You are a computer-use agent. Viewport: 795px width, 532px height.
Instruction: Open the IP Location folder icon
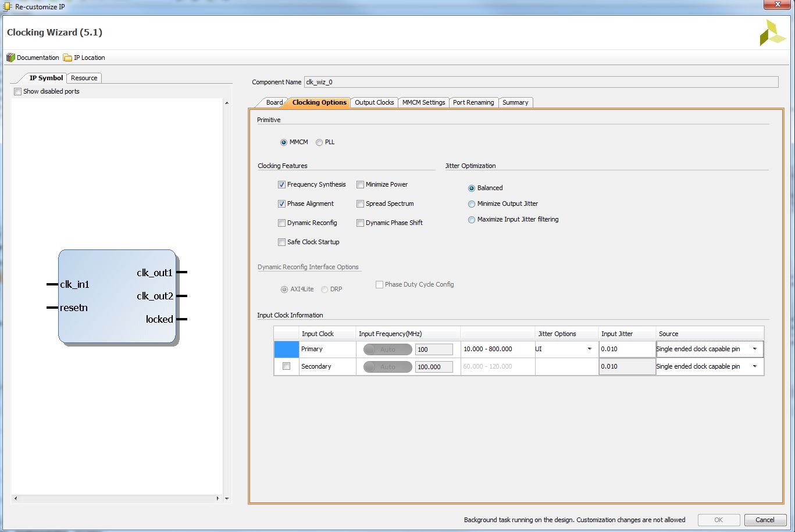pyautogui.click(x=67, y=58)
